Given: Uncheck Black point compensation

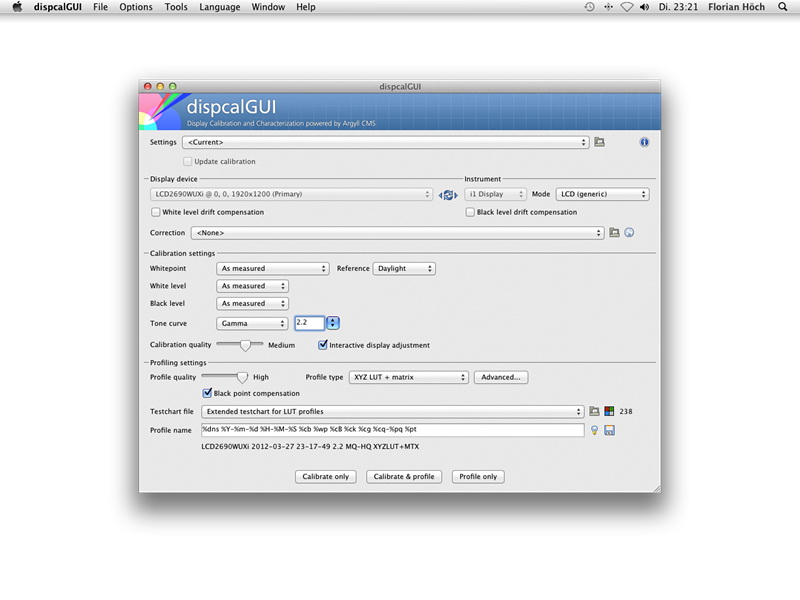Looking at the screenshot, I should [x=207, y=393].
